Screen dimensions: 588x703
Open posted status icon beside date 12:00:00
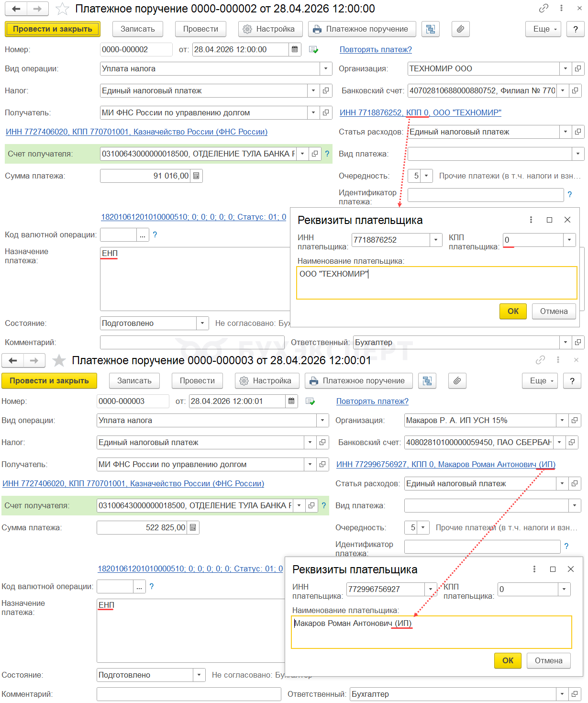click(x=314, y=49)
